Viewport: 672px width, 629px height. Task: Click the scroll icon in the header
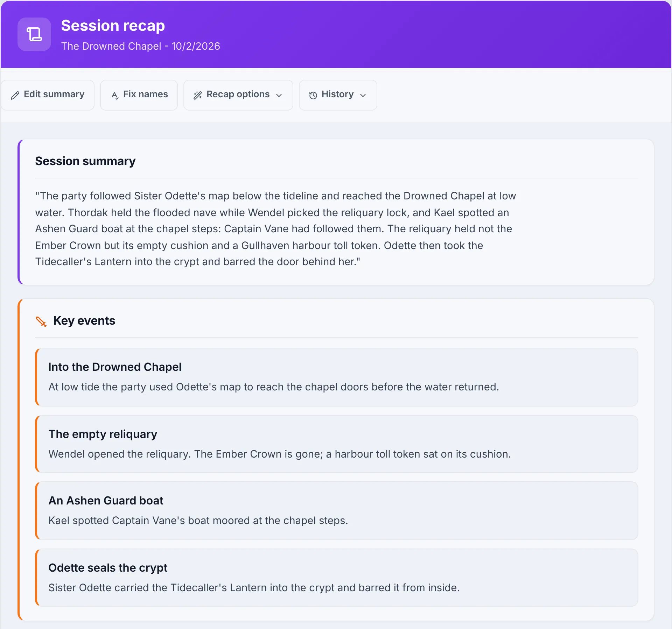(x=34, y=34)
